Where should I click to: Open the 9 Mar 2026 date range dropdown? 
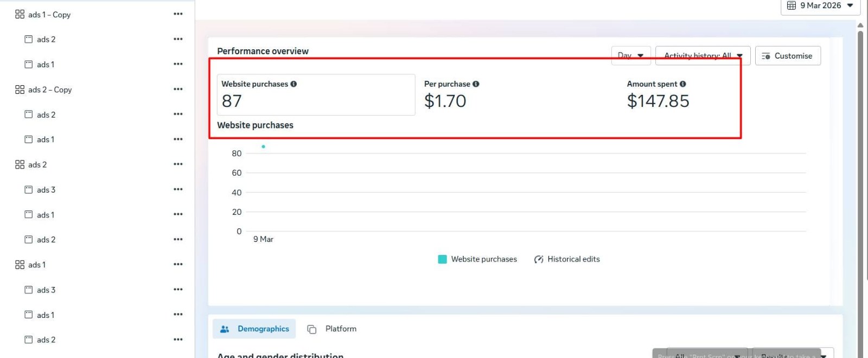pyautogui.click(x=820, y=6)
